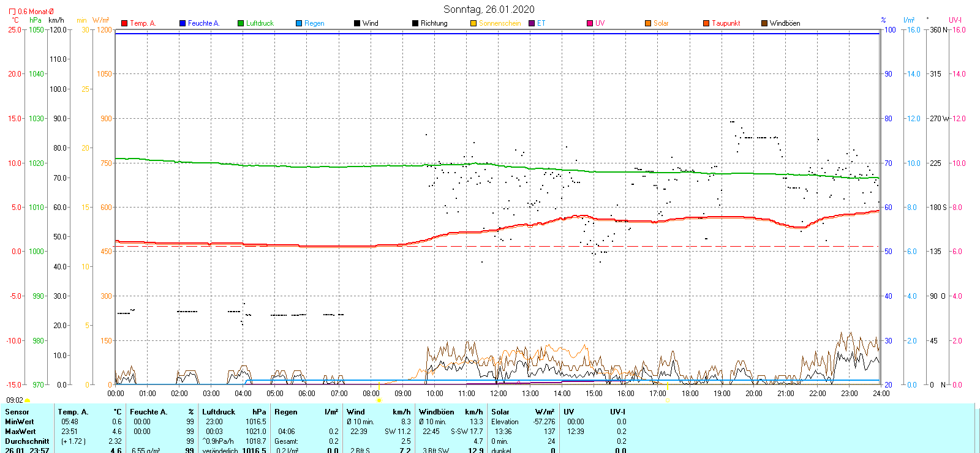Click the 09:02 time label
980x453 pixels.
[15, 400]
